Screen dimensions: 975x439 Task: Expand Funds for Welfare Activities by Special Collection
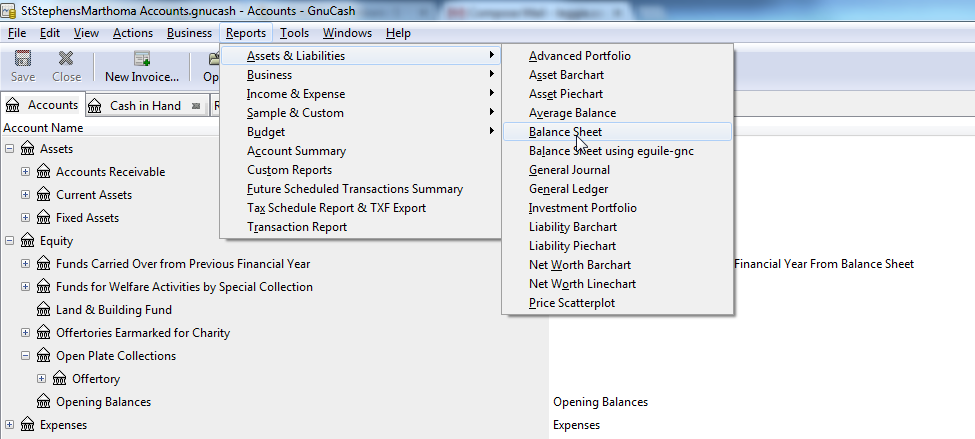(25, 287)
